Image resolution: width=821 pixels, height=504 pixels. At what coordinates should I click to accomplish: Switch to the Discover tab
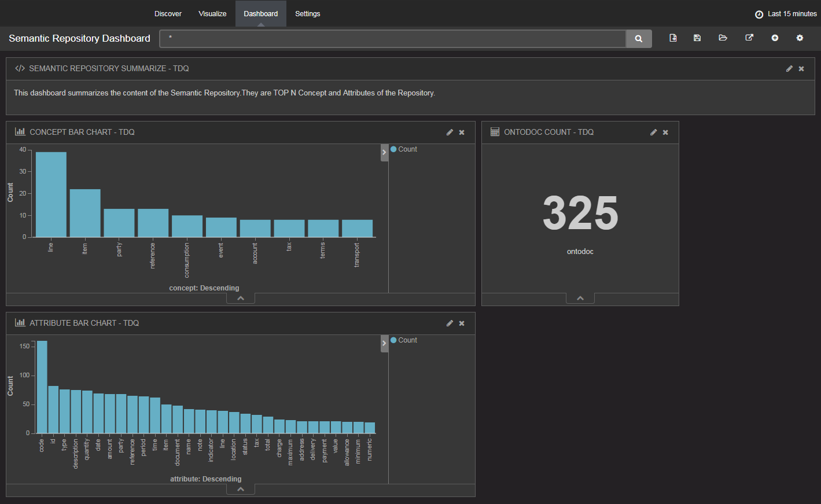coord(168,14)
